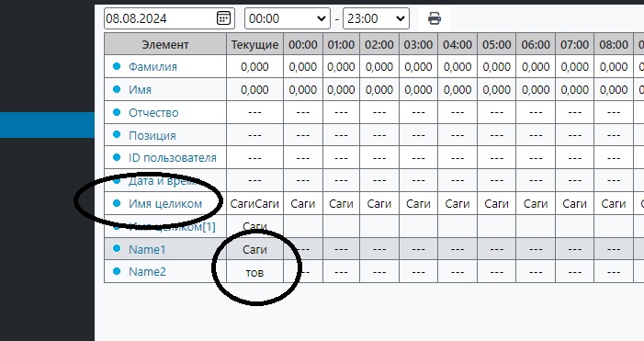The image size is (644, 341).
Task: Open the Отчество element link
Action: (x=153, y=112)
